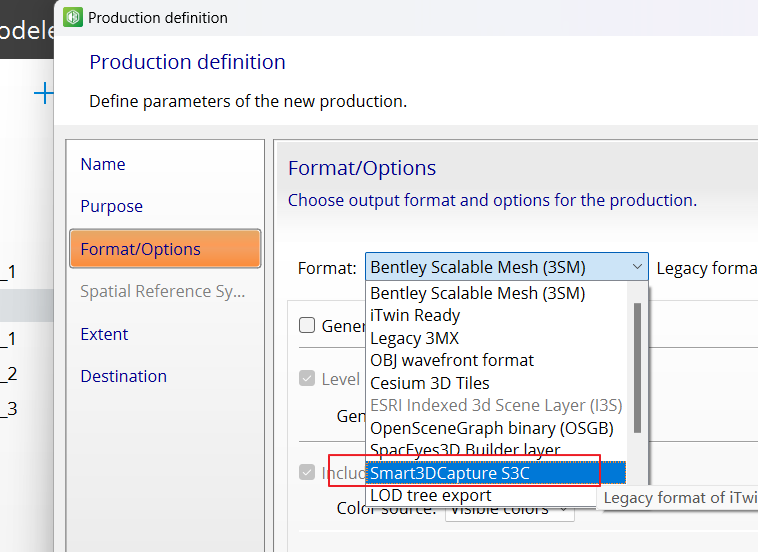Viewport: 758px width, 552px height.
Task: Toggle the Gener... checkbox
Action: click(308, 325)
